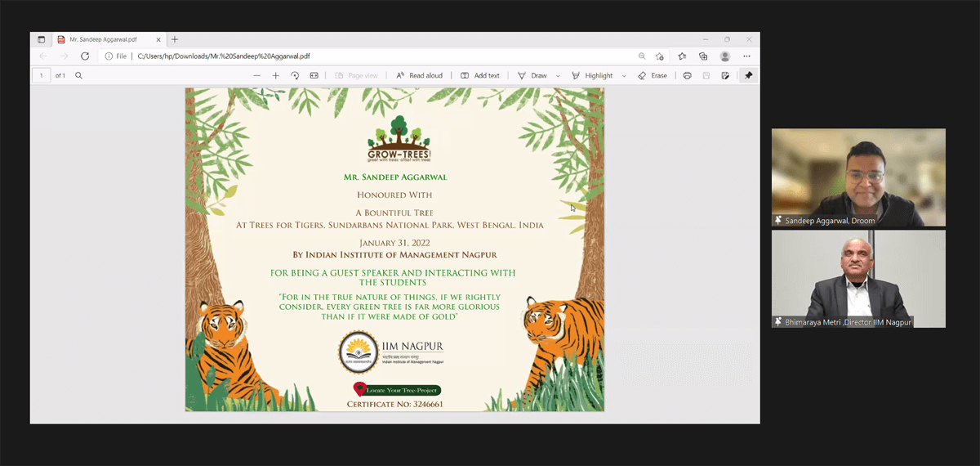Expand the Highlight color dropdown
The image size is (980, 466).
click(624, 75)
